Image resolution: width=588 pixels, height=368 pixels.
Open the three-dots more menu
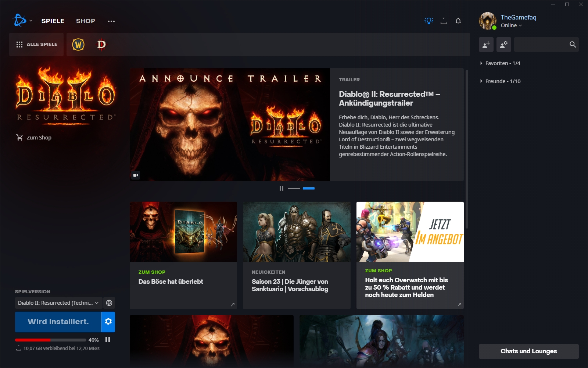(111, 21)
